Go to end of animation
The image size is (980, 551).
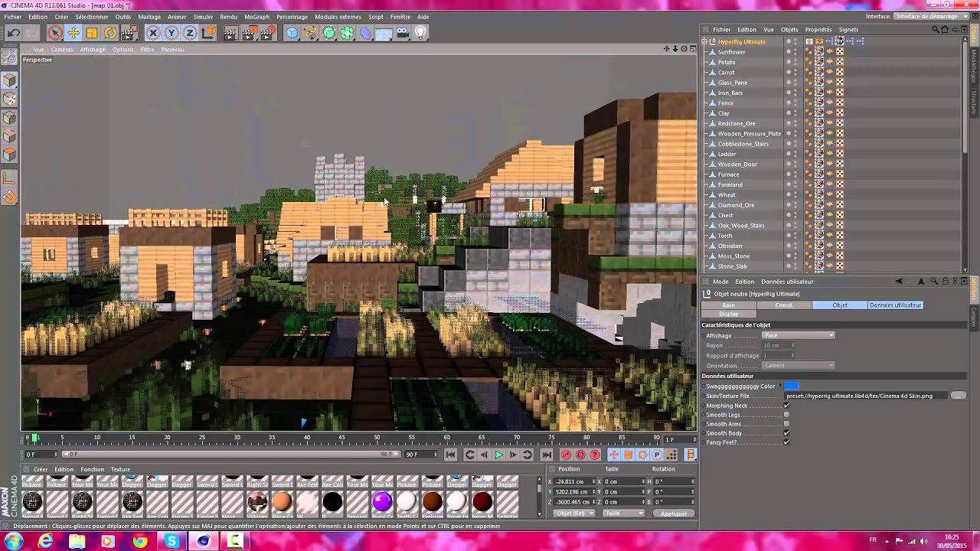point(546,455)
